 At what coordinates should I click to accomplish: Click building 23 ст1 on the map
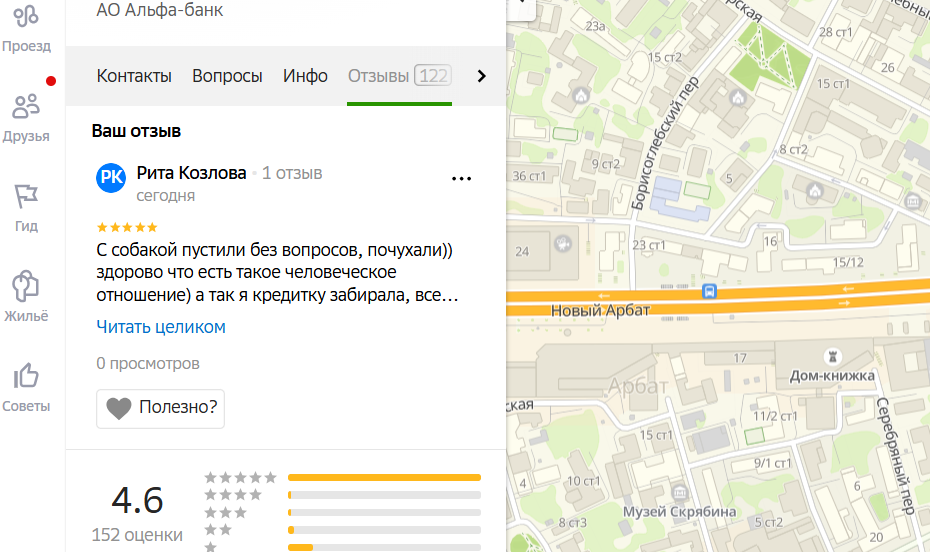coord(648,245)
